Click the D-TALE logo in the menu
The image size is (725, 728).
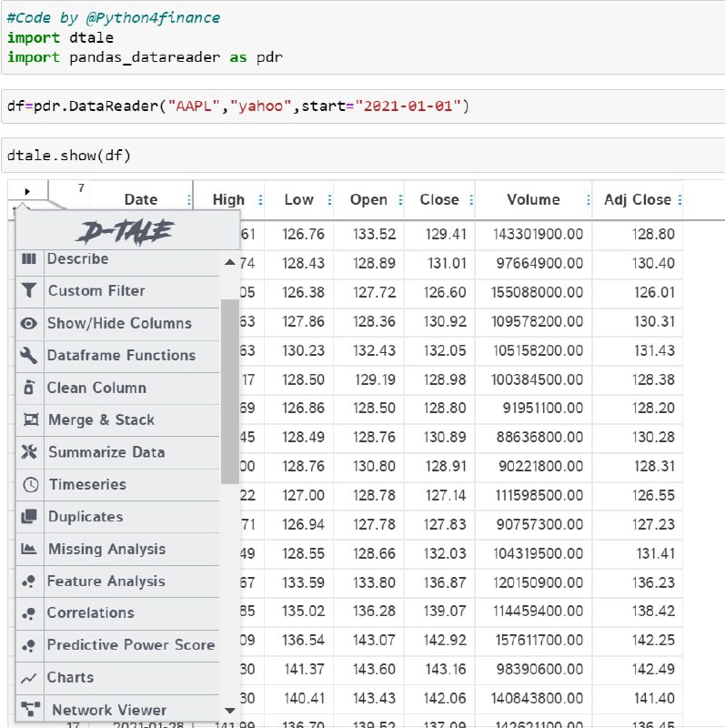click(x=126, y=232)
